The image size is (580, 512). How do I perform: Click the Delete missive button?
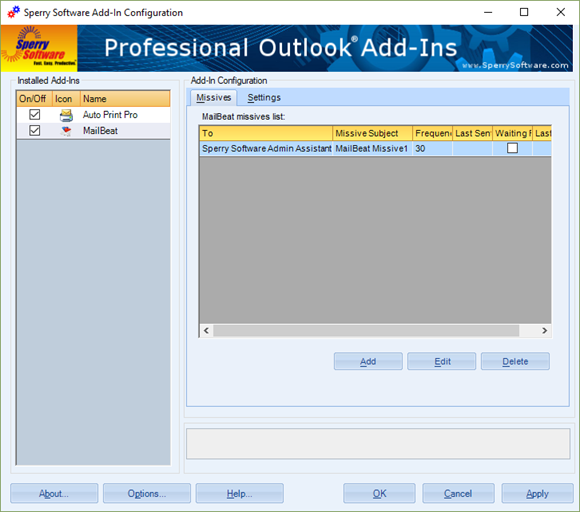515,361
